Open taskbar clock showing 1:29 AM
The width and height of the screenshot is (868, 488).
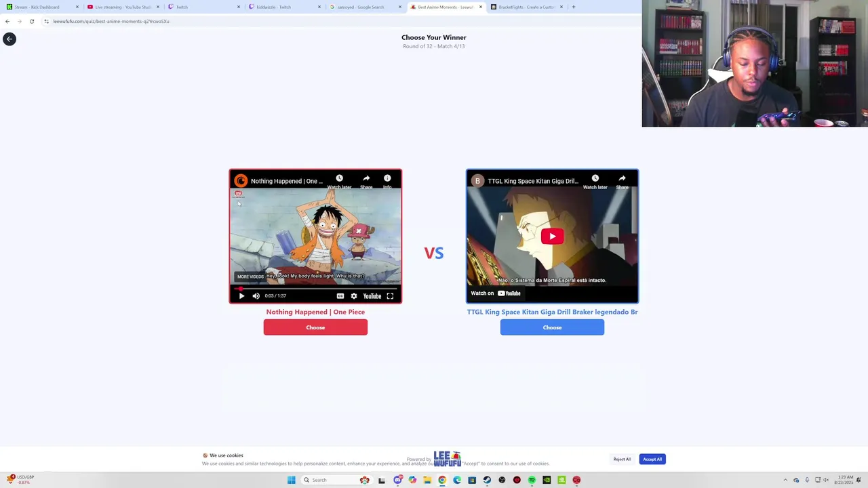tap(845, 480)
